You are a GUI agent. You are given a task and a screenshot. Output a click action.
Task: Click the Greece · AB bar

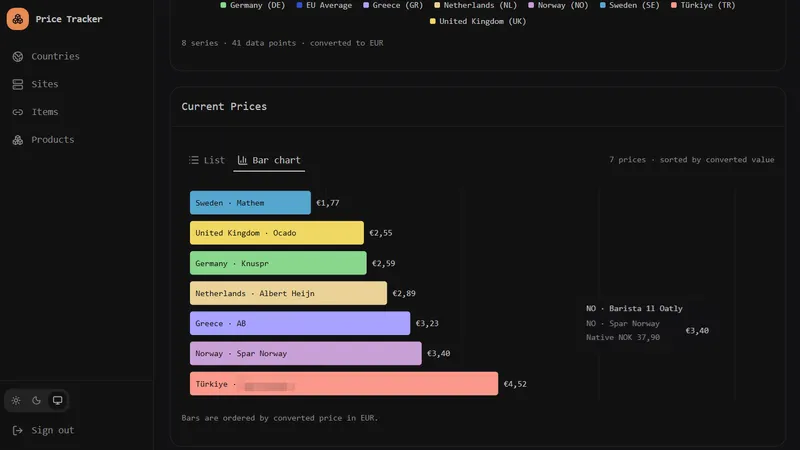300,323
